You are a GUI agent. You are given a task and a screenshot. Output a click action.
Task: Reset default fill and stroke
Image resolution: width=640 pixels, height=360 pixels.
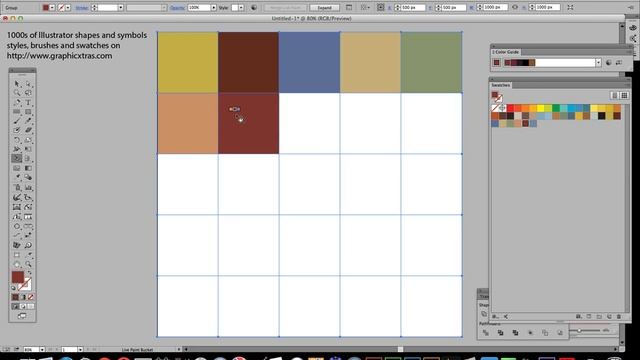pyautogui.click(x=13, y=288)
